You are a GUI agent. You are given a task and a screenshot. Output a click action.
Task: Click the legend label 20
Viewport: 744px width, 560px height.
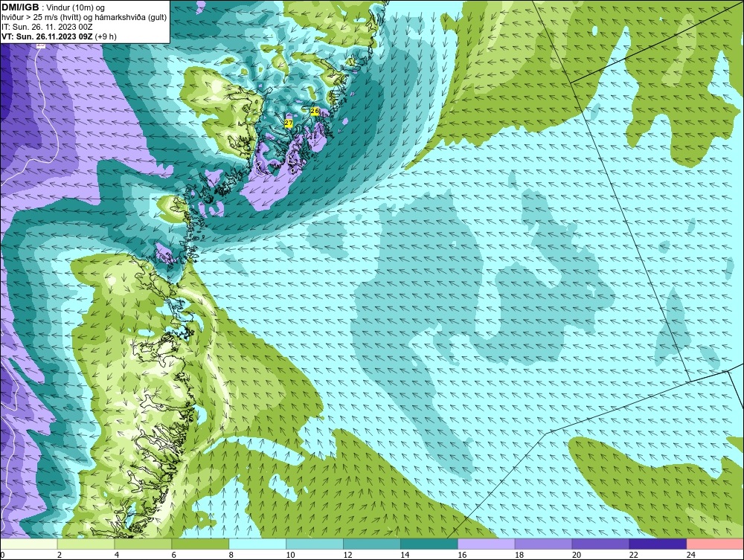click(577, 555)
